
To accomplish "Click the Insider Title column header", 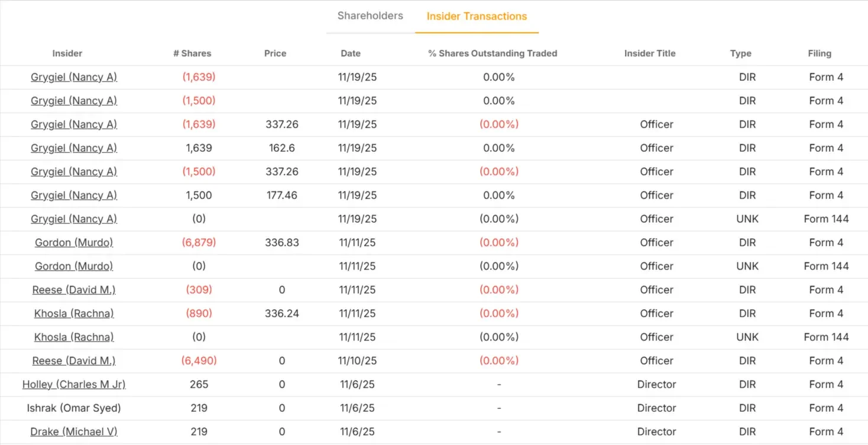I will [x=650, y=53].
